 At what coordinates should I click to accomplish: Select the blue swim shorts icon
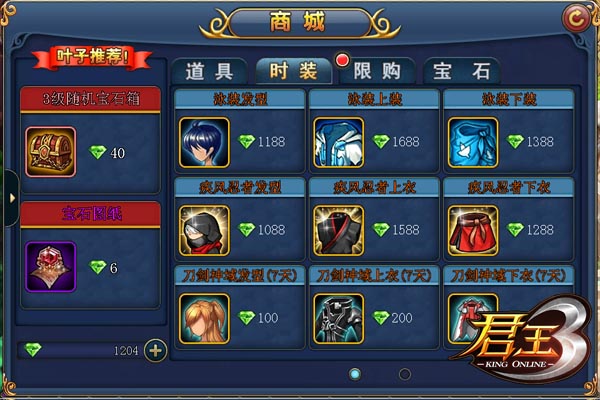(473, 142)
